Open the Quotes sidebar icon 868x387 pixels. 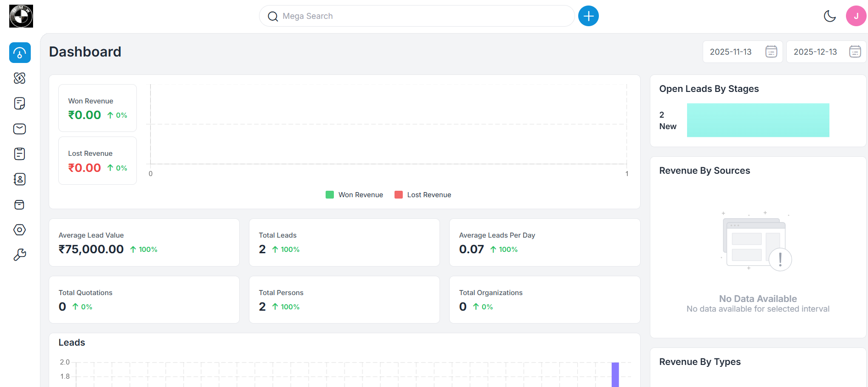[20, 103]
